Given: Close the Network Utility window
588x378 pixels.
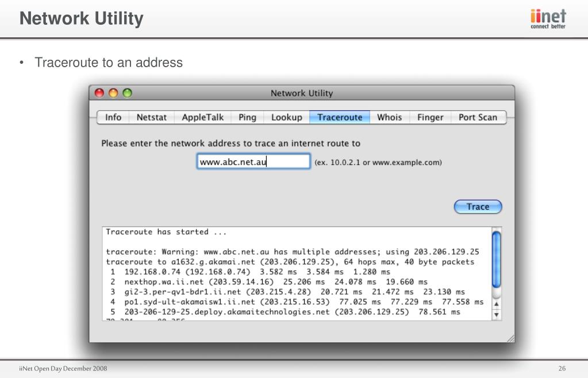Looking at the screenshot, I should click(x=99, y=93).
